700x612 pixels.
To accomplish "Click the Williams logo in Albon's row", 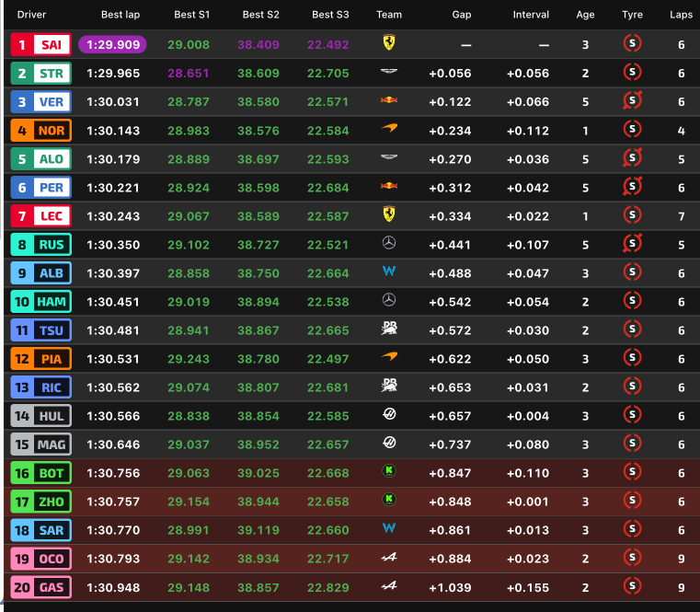I will click(388, 272).
